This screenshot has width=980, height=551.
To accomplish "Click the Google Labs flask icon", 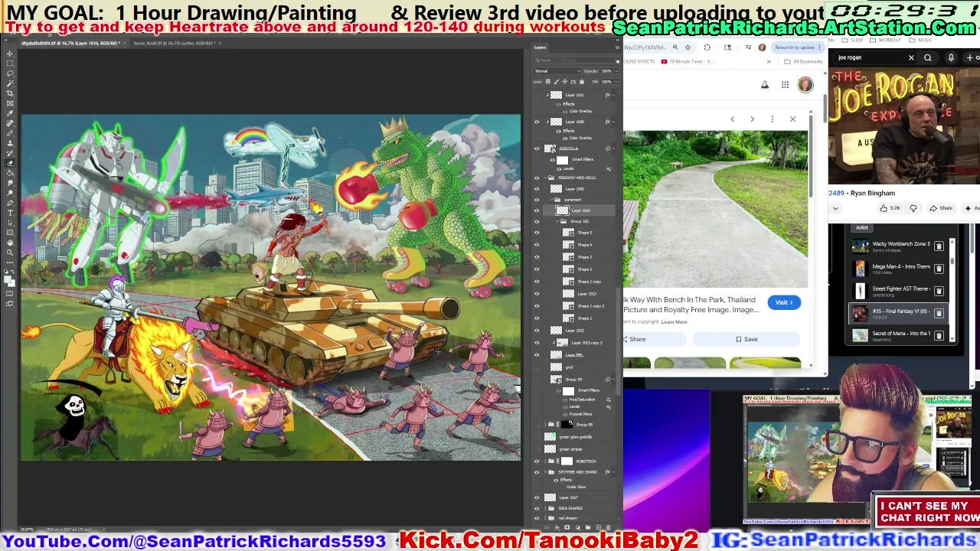I will point(764,85).
